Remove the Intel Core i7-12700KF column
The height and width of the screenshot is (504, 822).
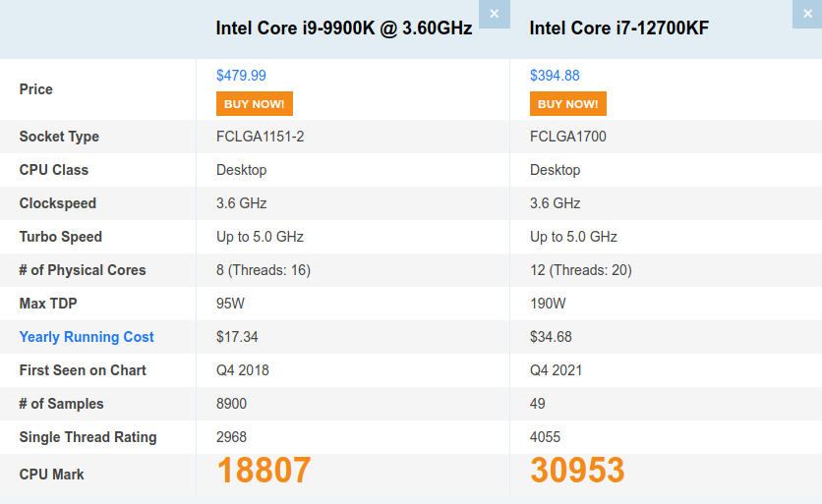click(x=807, y=14)
